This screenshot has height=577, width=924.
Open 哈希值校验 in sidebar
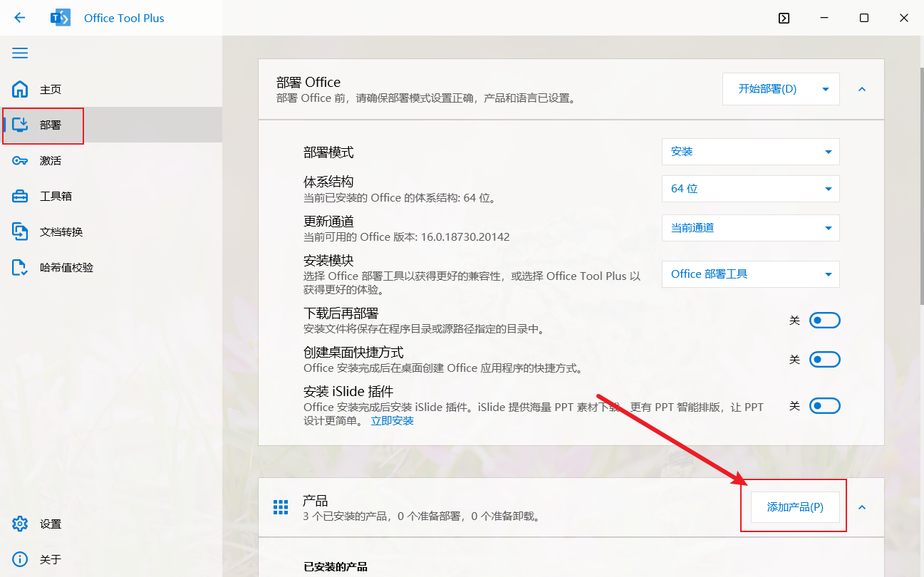[111, 267]
